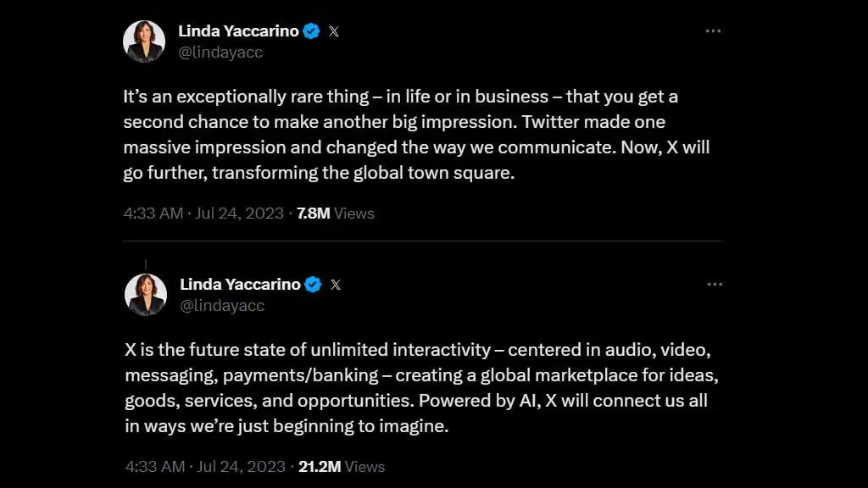Viewport: 868px width, 488px height.
Task: Click the X affiliation badge in second tweet
Action: 336,285
